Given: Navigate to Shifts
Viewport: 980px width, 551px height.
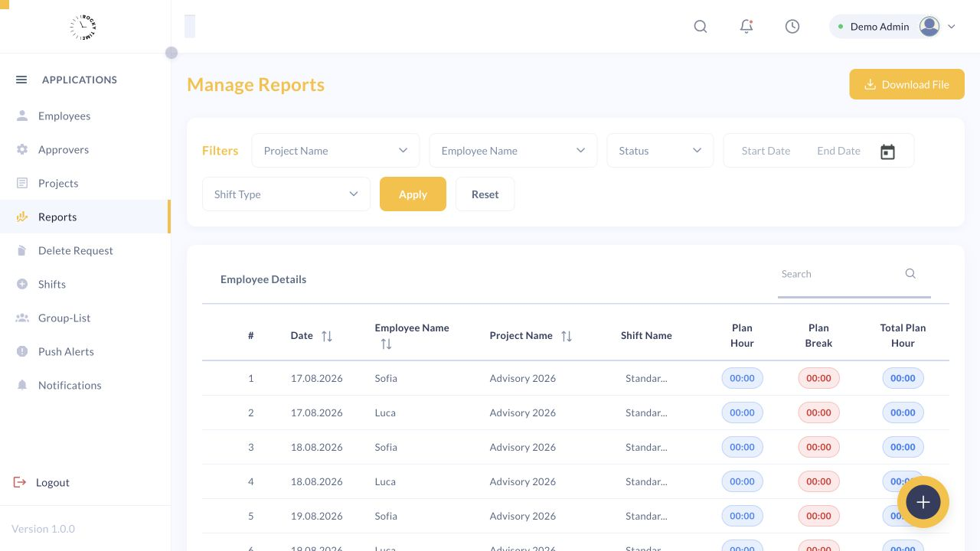Looking at the screenshot, I should coord(84,284).
